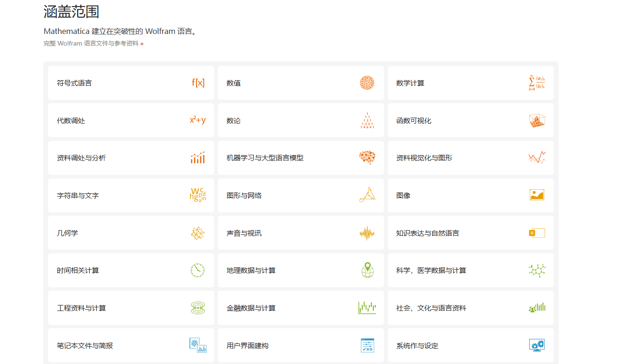This screenshot has width=621, height=364.
Task: Click the picture icon for 图像
Action: click(537, 195)
